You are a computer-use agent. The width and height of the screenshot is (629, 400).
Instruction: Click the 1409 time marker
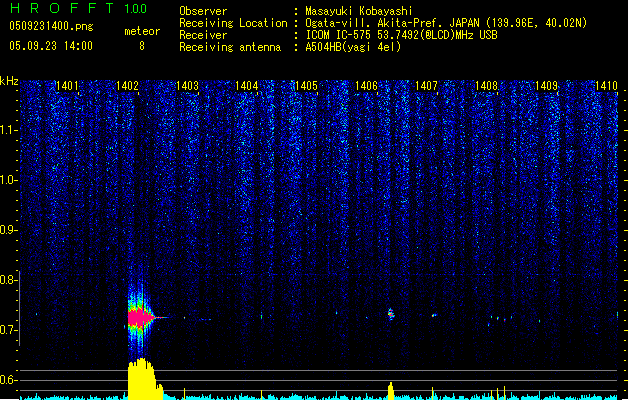(x=546, y=86)
